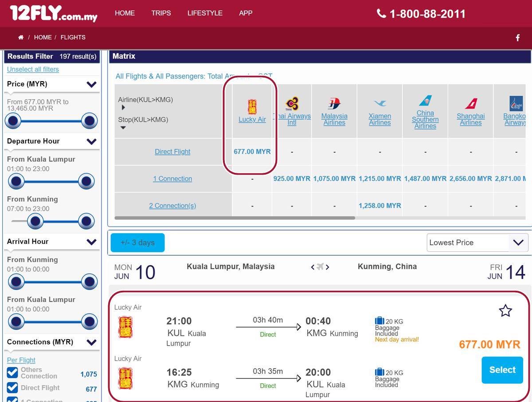Go to previous day using left arrow
532x402 pixels.
[x=313, y=267]
